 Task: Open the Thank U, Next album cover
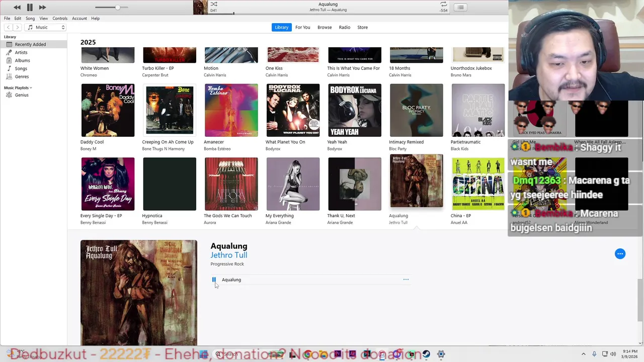point(355,184)
